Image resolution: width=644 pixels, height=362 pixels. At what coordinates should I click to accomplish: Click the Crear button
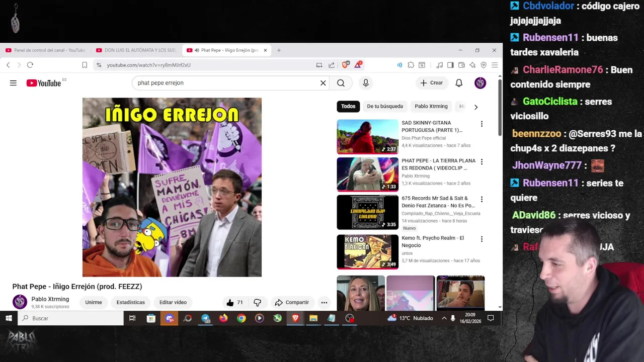[432, 83]
